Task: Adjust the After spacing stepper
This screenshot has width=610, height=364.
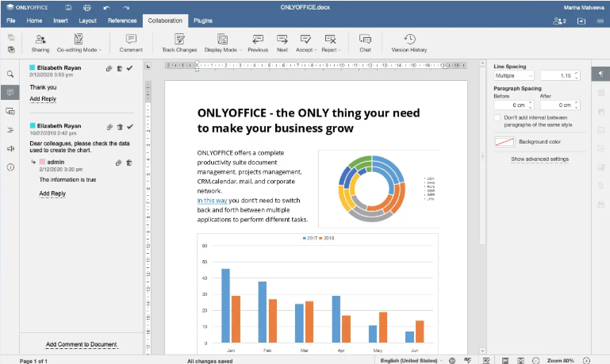Action: click(x=577, y=105)
